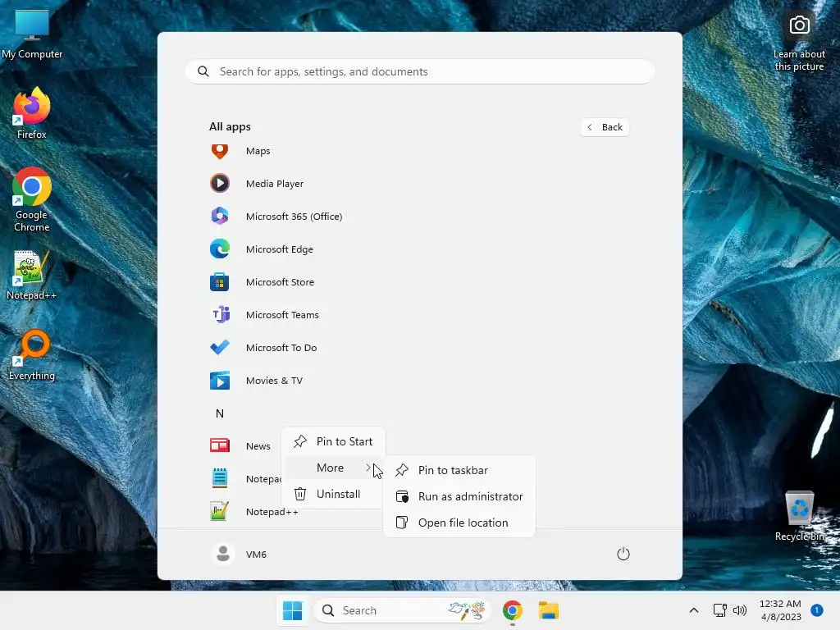
Task: Click the Start menu search field
Action: 420,71
